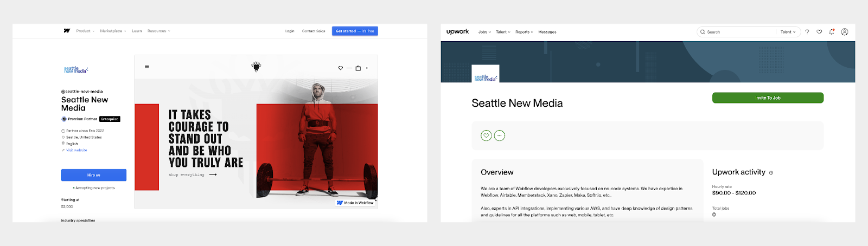868x246 pixels.
Task: Open the Talent filter dropdown in the search box
Action: coord(788,32)
